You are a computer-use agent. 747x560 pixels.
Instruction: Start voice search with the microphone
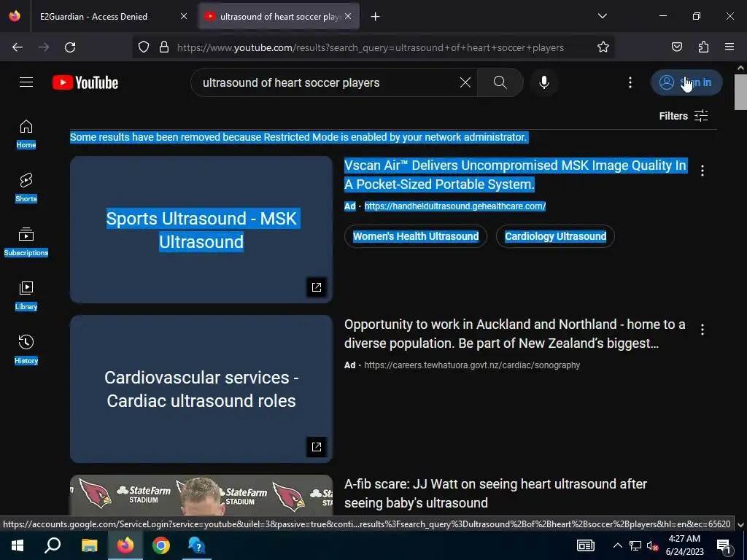(544, 82)
